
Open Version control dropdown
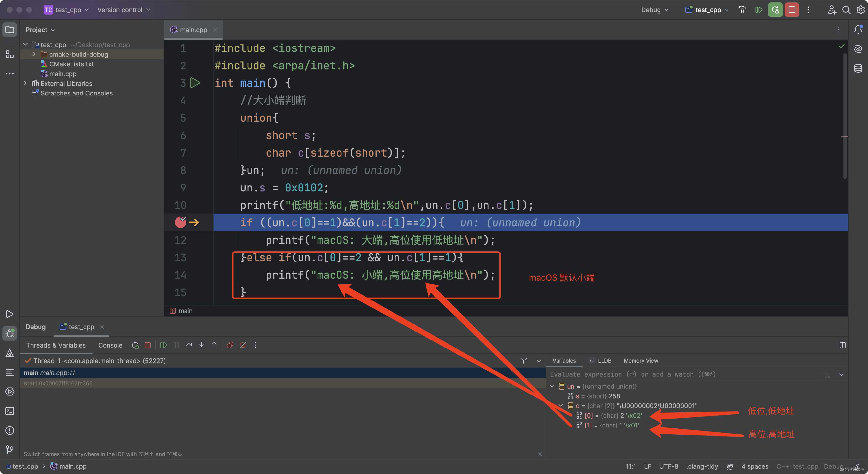pyautogui.click(x=124, y=10)
